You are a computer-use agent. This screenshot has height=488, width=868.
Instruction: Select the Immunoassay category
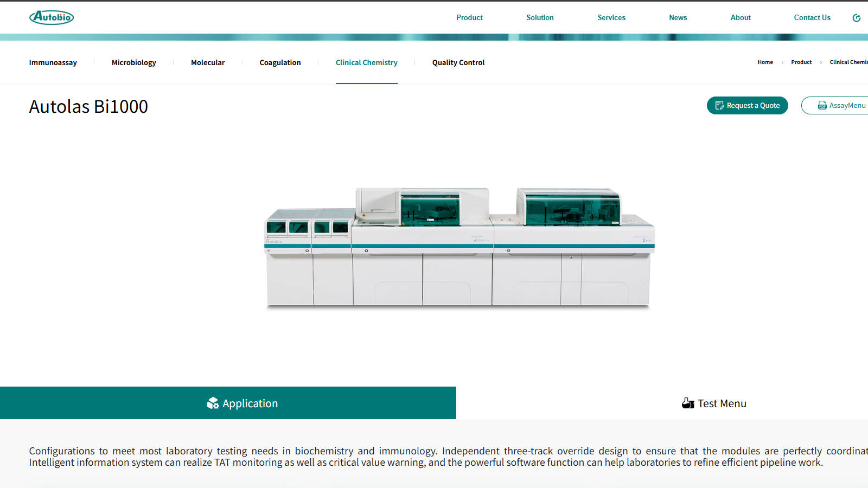pos(53,62)
